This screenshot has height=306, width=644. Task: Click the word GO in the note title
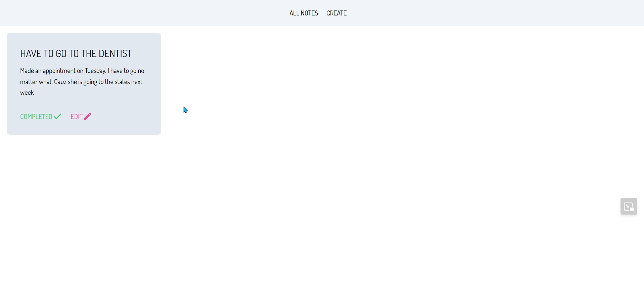click(61, 54)
